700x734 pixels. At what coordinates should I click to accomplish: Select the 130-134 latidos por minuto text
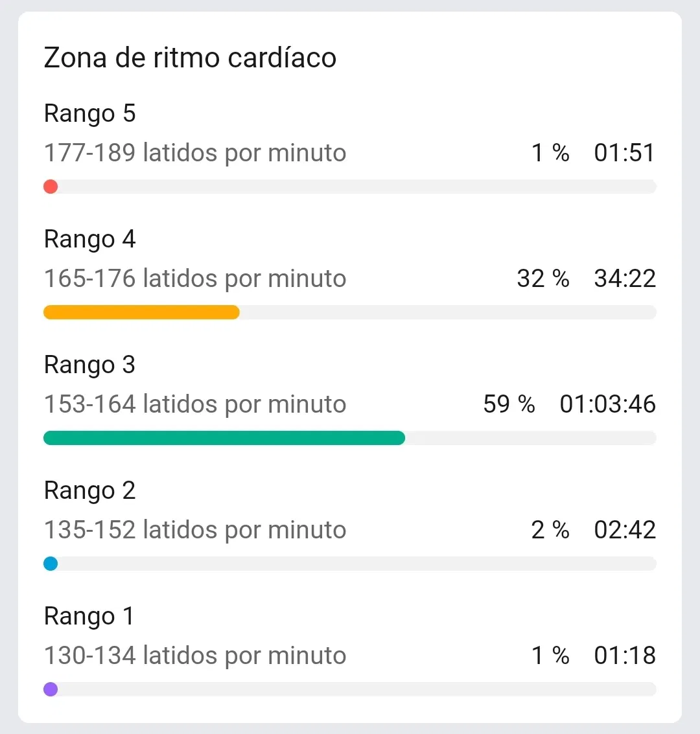click(195, 656)
